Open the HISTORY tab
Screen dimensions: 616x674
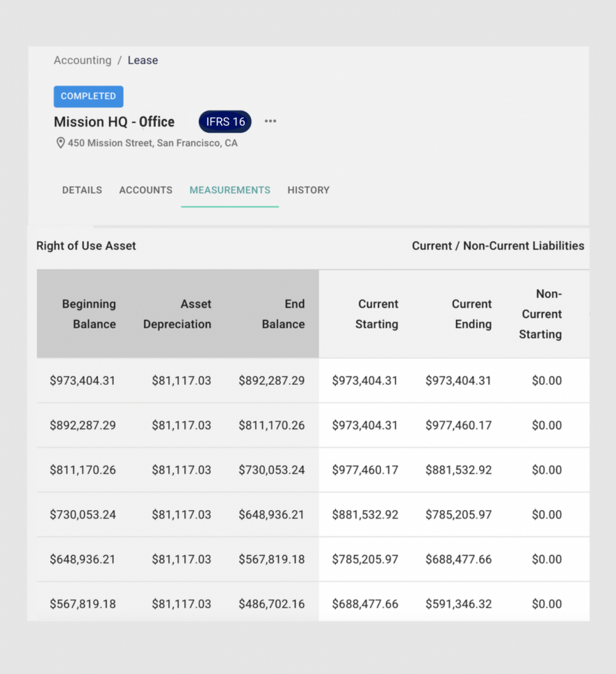tap(309, 190)
